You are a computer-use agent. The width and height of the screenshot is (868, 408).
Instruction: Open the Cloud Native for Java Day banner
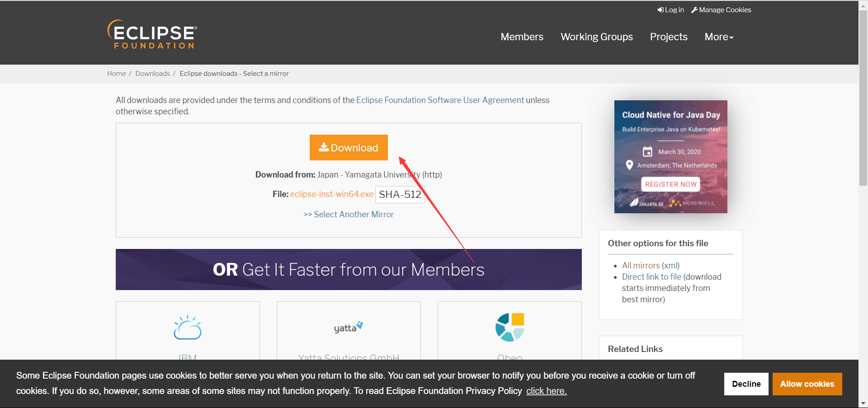click(670, 157)
